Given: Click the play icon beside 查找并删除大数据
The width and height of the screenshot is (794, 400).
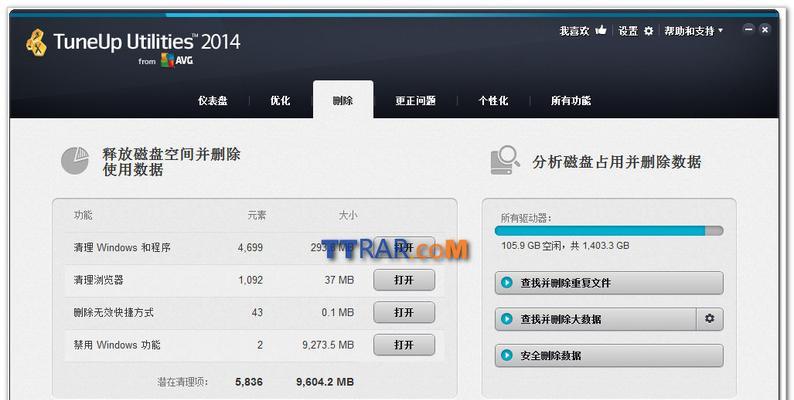Looking at the screenshot, I should [x=507, y=319].
